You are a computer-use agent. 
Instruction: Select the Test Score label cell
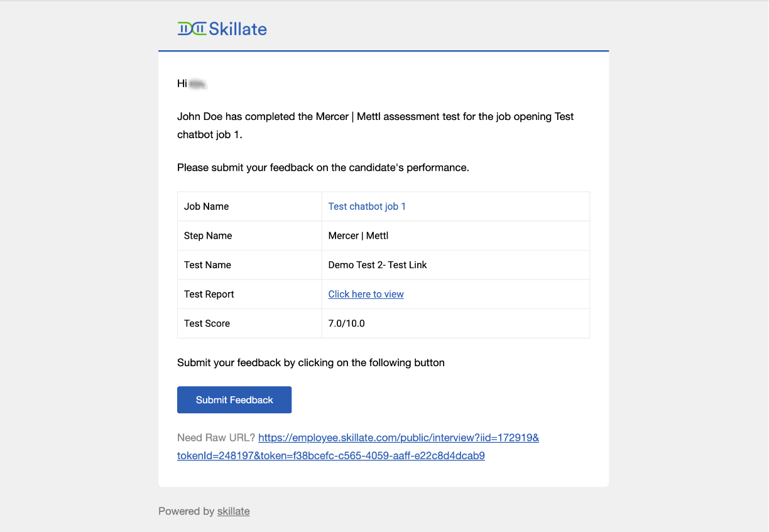coord(249,323)
